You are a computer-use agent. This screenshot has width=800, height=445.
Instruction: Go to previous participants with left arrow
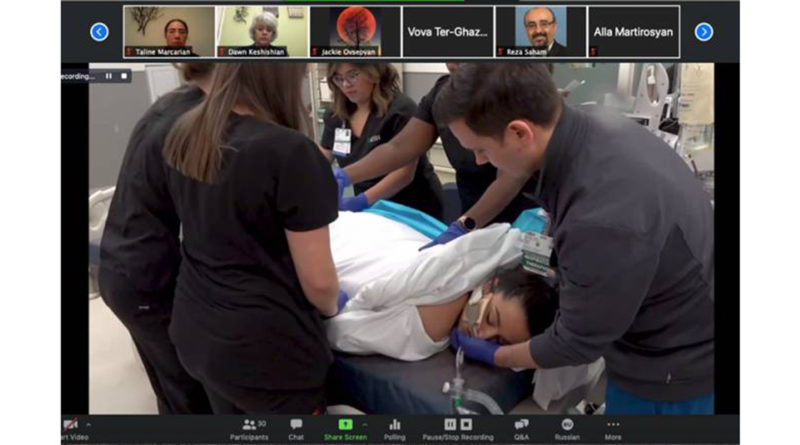click(99, 32)
